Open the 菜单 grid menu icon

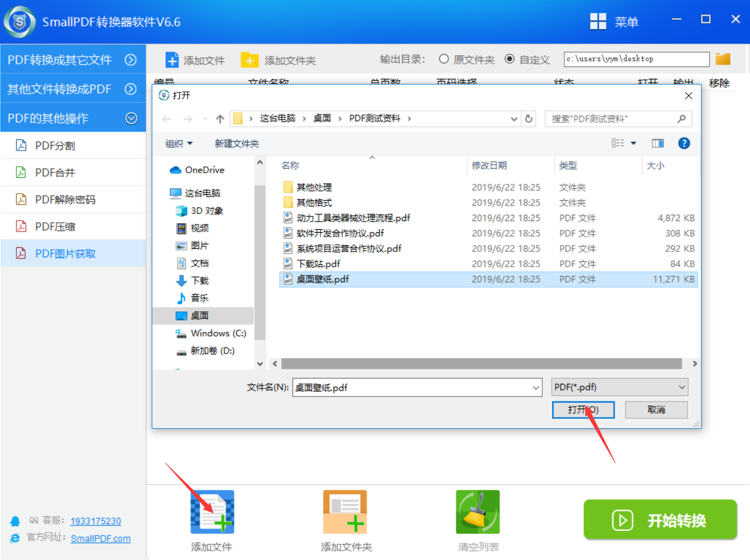pos(598,22)
